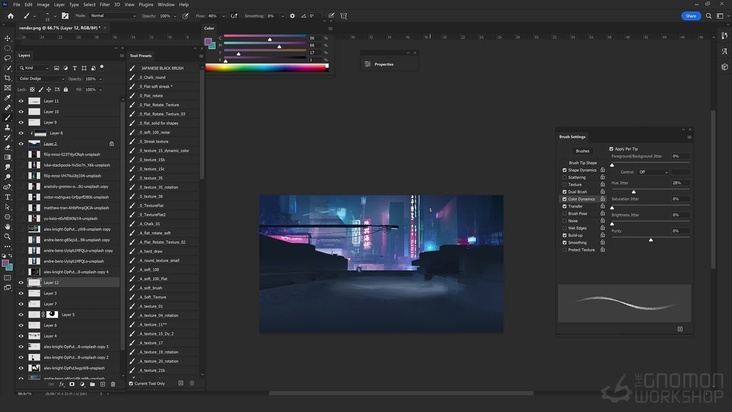Delete layer using Layers panel trash icon
This screenshot has width=732, height=412.
coord(113,384)
